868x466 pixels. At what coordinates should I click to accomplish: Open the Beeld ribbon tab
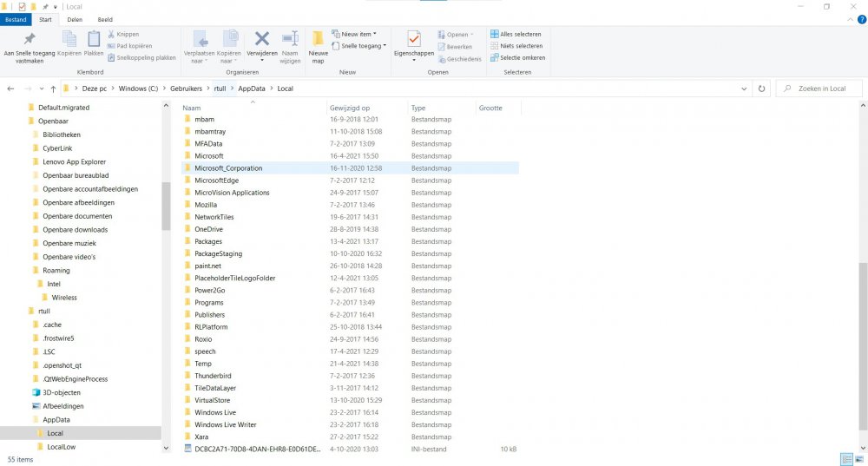(x=104, y=19)
